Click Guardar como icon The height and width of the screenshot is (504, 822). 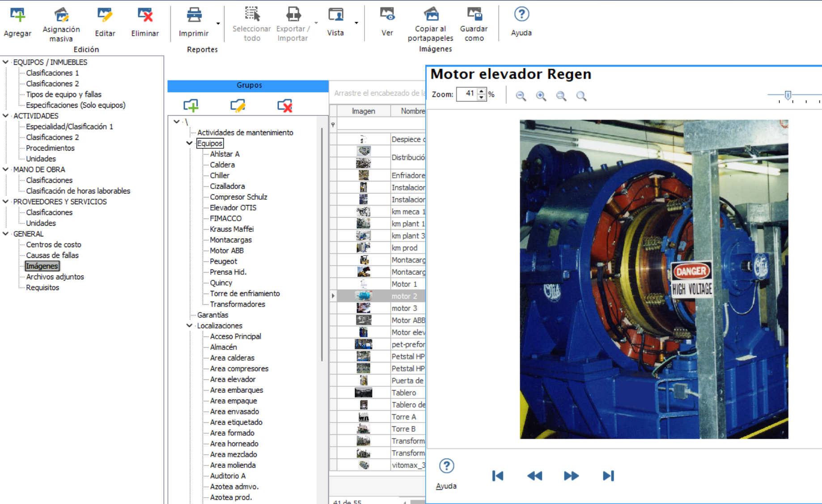(474, 14)
